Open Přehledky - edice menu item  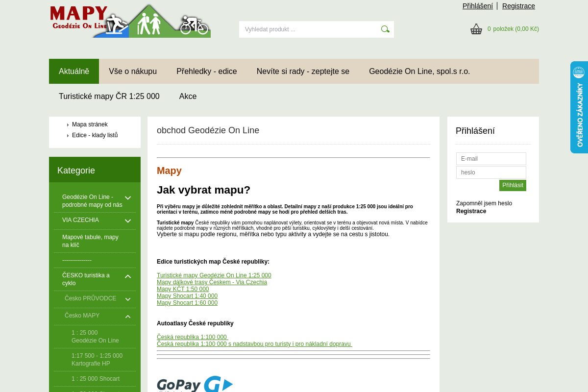(x=207, y=71)
